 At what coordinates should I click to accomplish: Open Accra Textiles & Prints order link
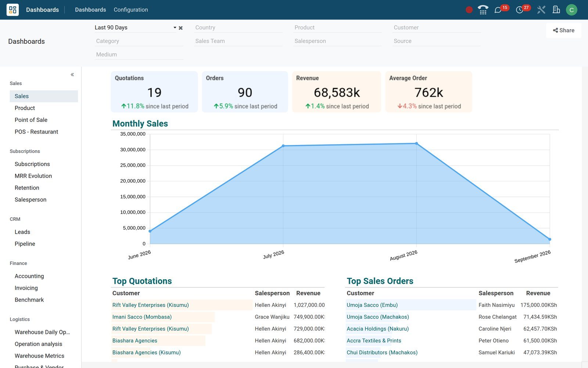pos(374,341)
